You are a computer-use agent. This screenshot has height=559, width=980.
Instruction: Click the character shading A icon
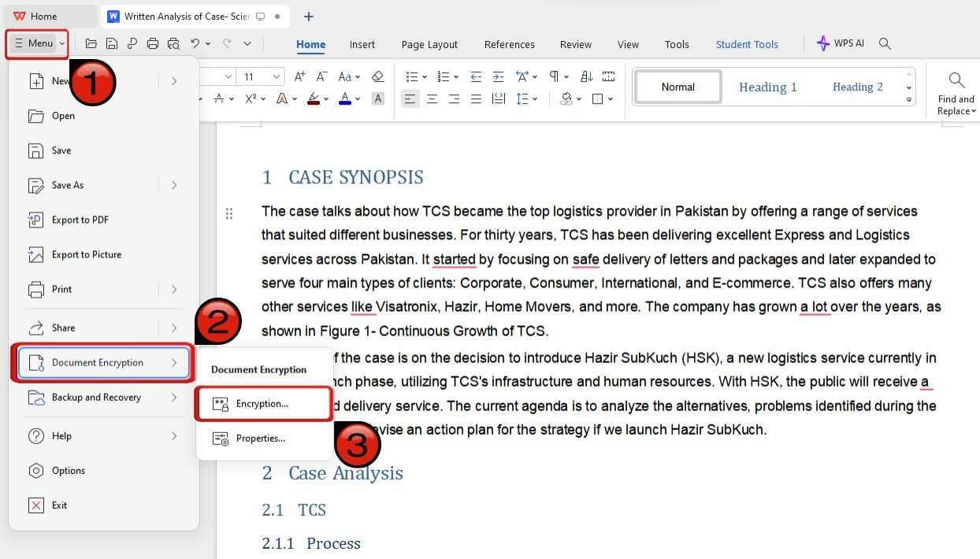coord(378,99)
